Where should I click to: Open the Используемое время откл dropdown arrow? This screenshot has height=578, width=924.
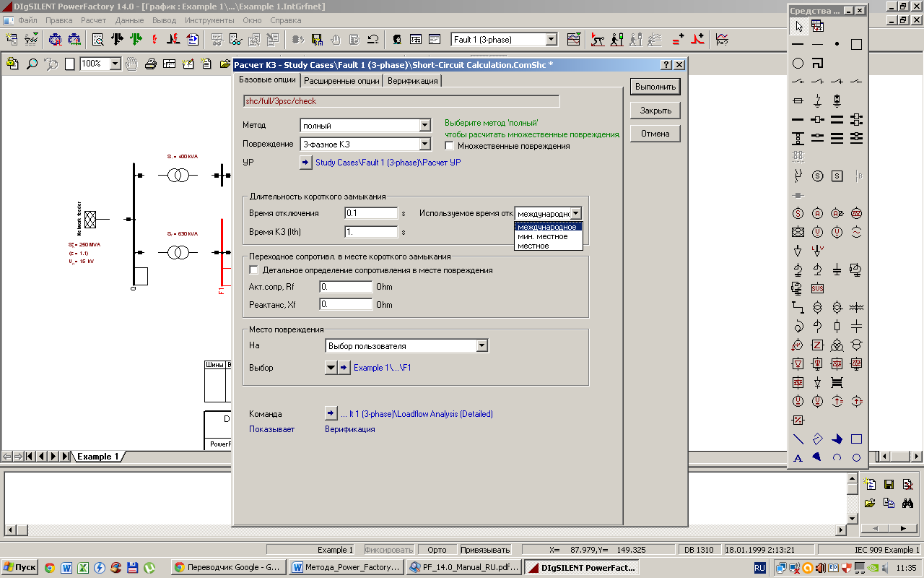(575, 214)
